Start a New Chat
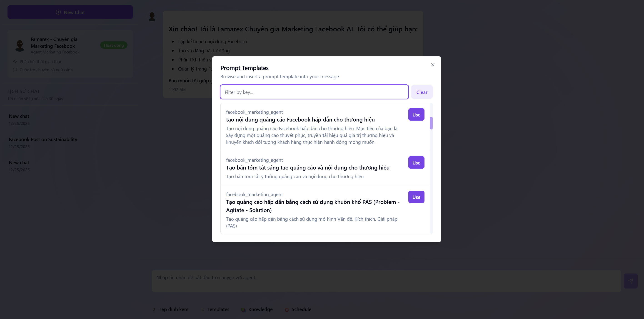 point(70,12)
